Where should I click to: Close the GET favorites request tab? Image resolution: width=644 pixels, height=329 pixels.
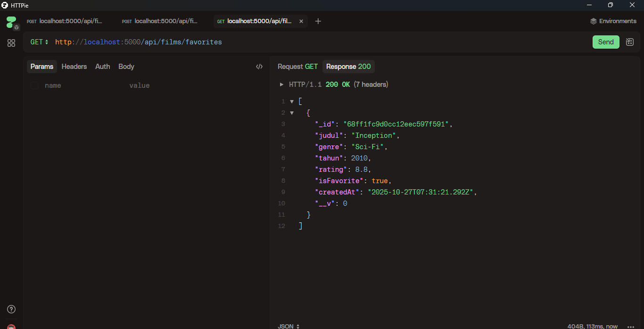[x=301, y=21]
